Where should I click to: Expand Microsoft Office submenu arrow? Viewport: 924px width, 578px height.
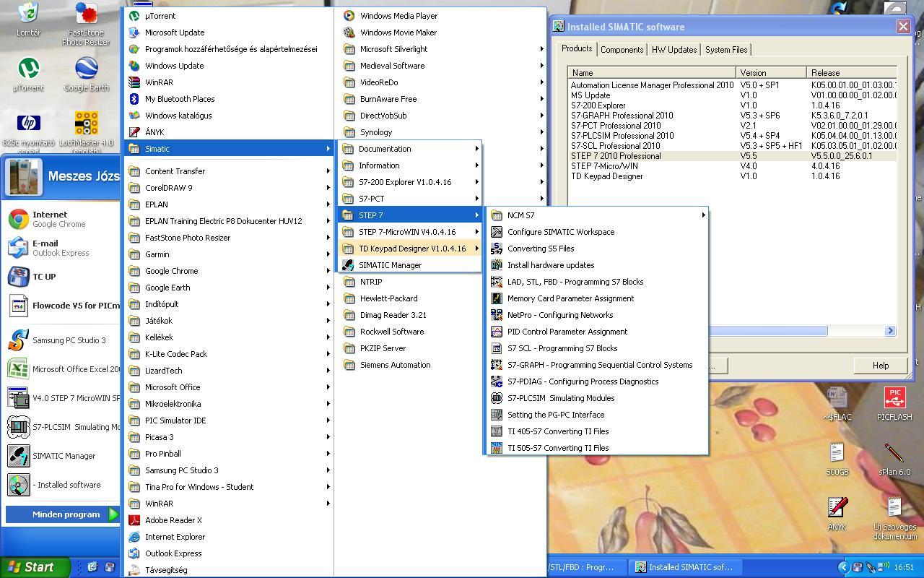328,387
